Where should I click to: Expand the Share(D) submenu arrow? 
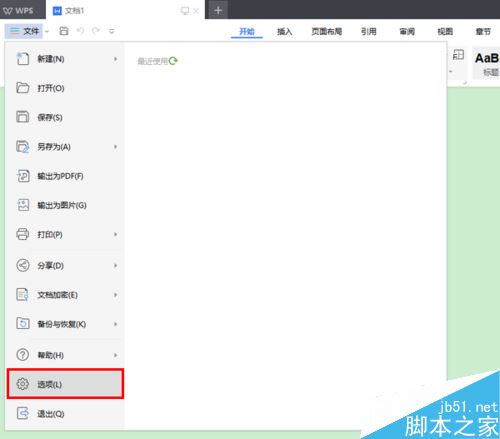[115, 266]
